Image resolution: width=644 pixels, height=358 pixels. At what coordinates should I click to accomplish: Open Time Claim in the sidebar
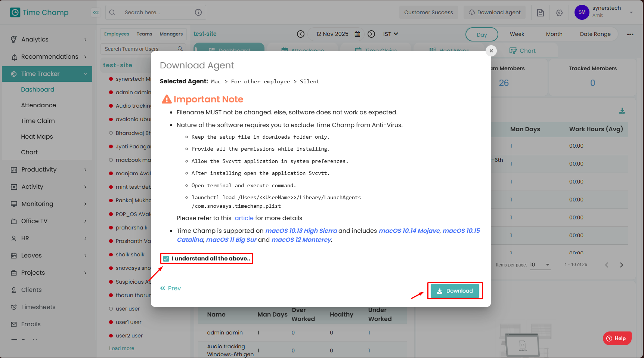(x=38, y=121)
